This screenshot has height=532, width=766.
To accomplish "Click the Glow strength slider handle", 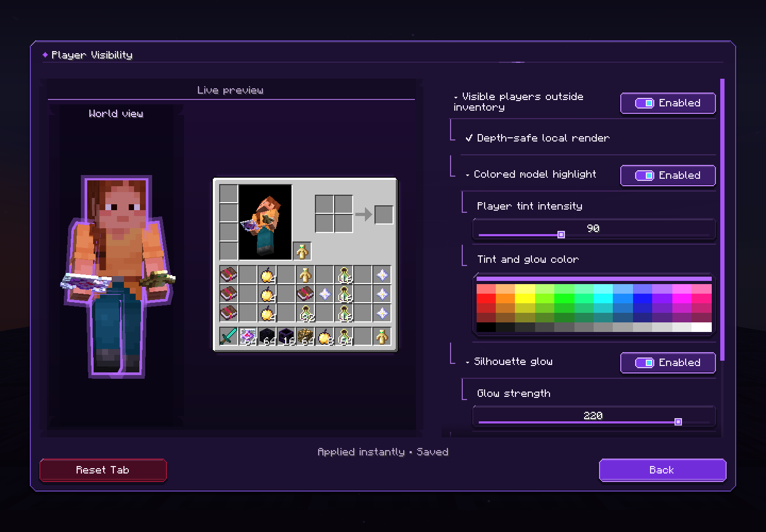I will point(678,422).
